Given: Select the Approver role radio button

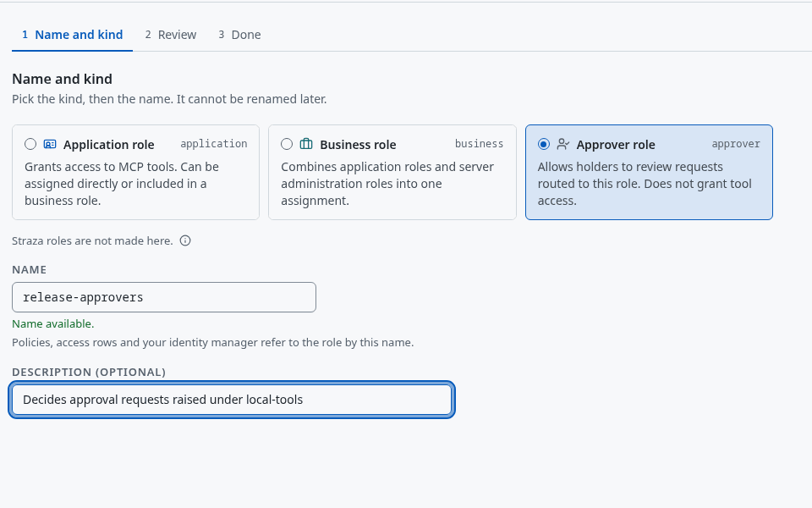Looking at the screenshot, I should (x=544, y=144).
